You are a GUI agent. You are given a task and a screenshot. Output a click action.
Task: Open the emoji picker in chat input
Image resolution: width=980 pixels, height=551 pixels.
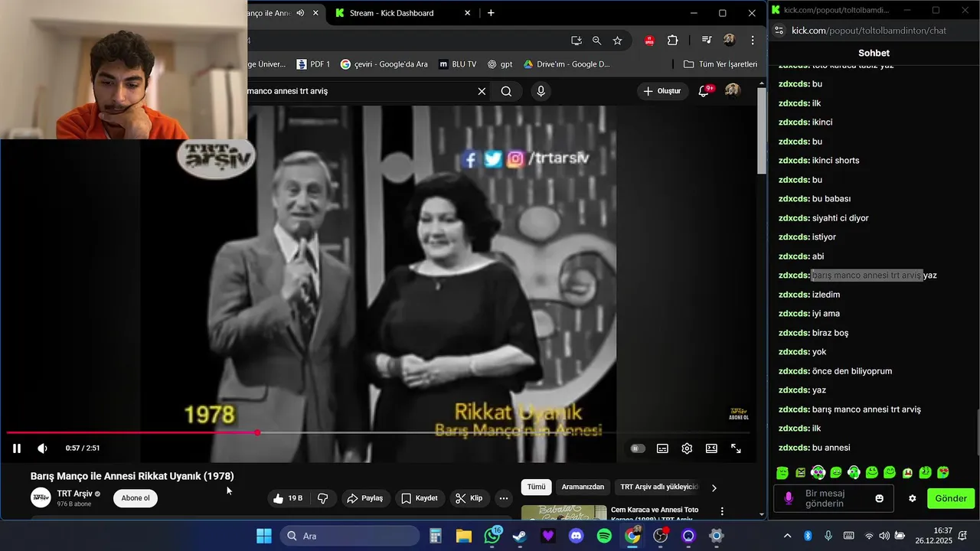point(880,498)
